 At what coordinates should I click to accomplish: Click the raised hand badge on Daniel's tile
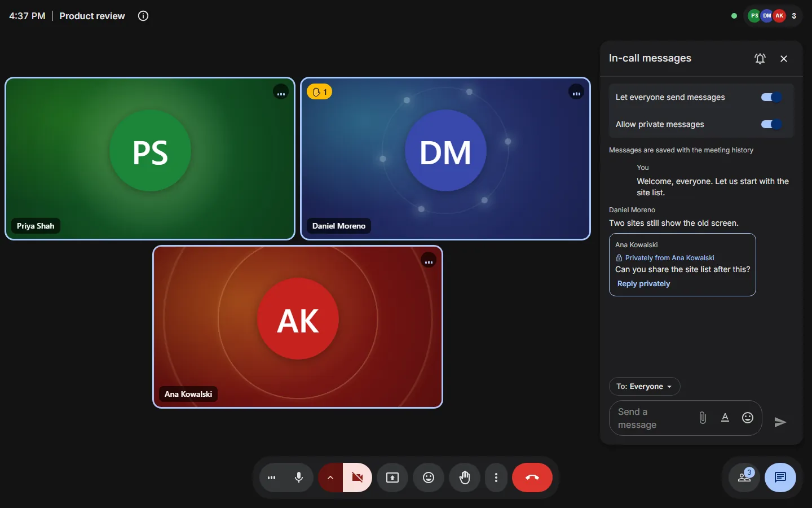click(x=320, y=92)
